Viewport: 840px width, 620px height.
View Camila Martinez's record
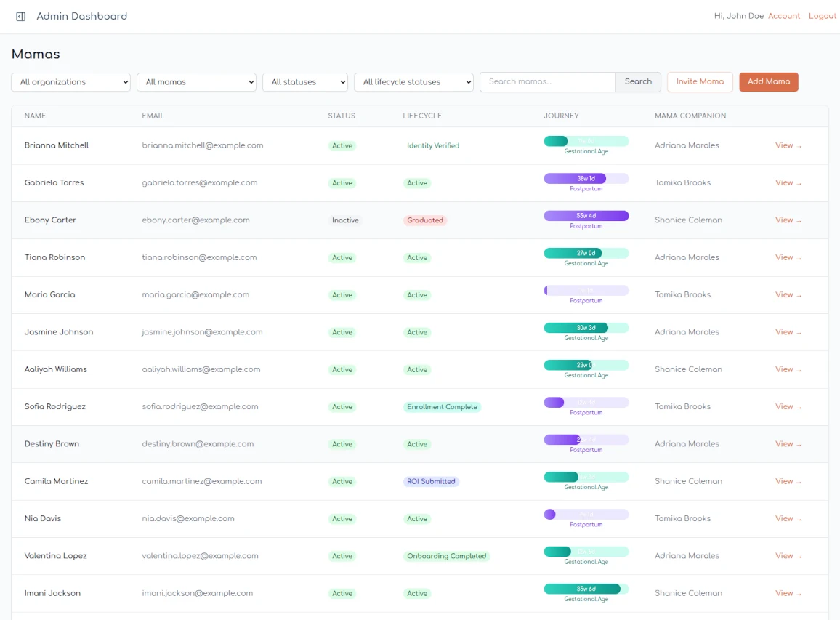coord(788,481)
